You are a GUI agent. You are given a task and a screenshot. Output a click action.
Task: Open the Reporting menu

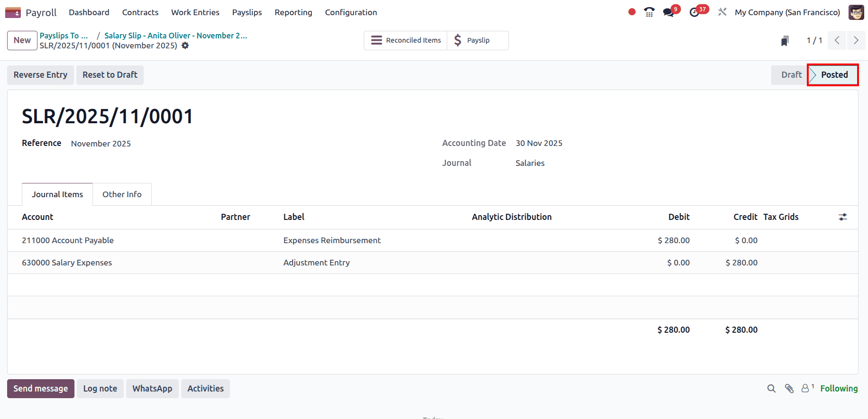coord(294,12)
